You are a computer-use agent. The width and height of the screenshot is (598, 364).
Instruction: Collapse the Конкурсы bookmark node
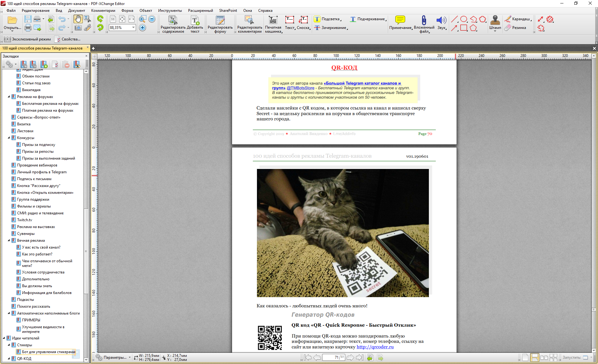[9, 138]
